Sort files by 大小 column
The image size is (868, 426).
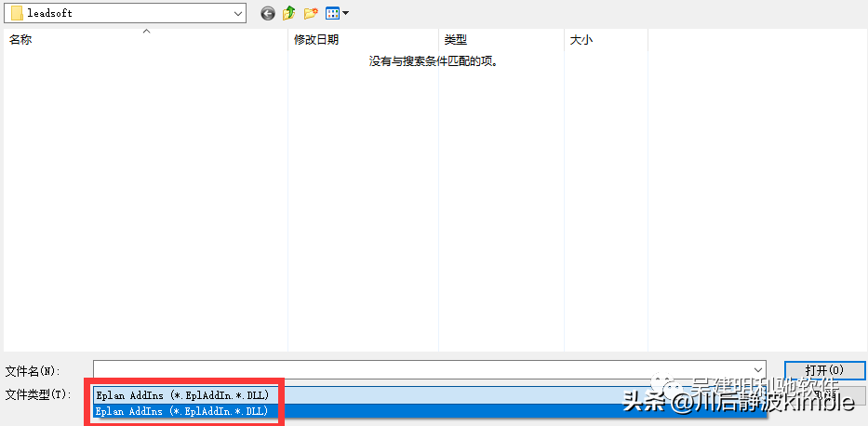[581, 40]
